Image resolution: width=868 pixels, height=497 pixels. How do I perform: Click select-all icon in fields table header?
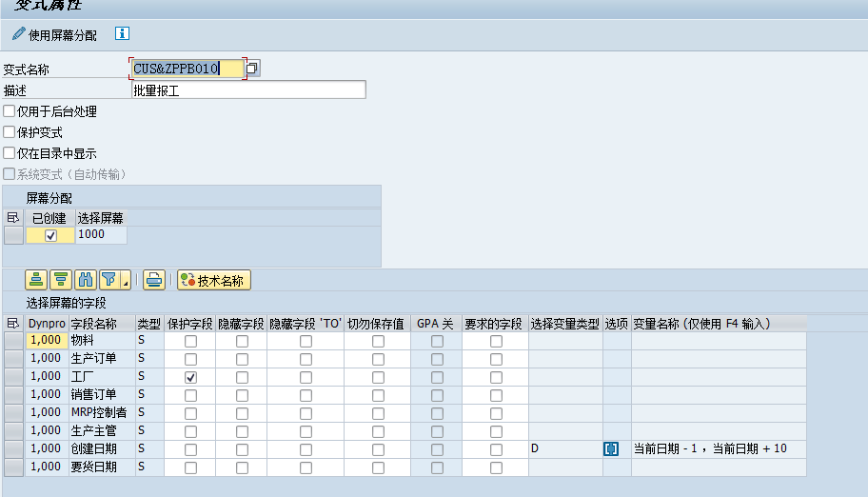pos(12,324)
